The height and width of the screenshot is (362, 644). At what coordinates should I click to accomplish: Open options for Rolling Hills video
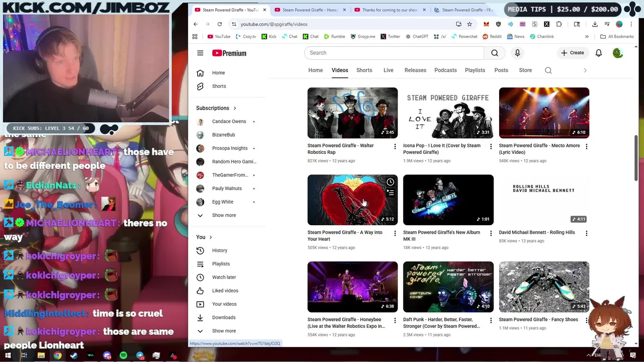587,233
